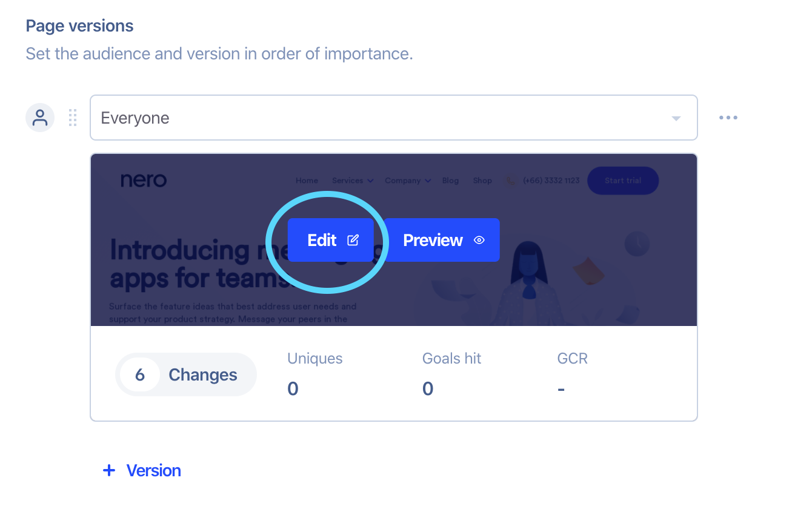This screenshot has width=812, height=509.
Task: Click the Shop nav item in thumbnail
Action: point(482,181)
